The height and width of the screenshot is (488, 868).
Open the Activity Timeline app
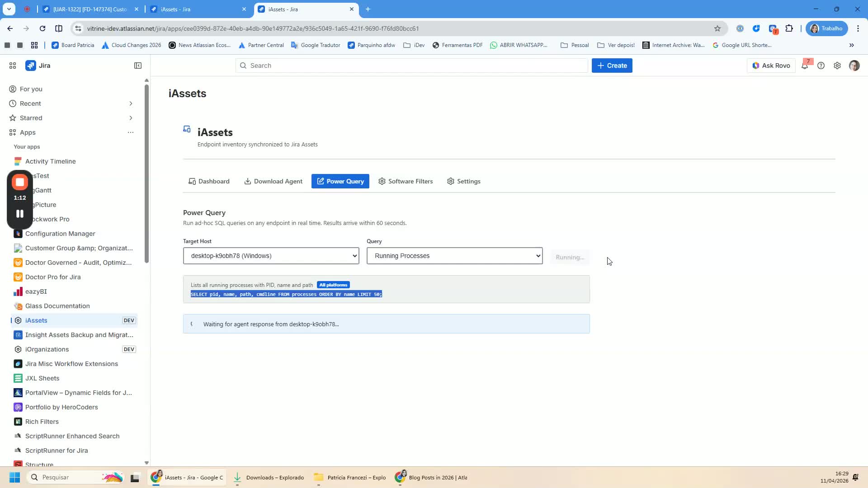click(x=51, y=161)
